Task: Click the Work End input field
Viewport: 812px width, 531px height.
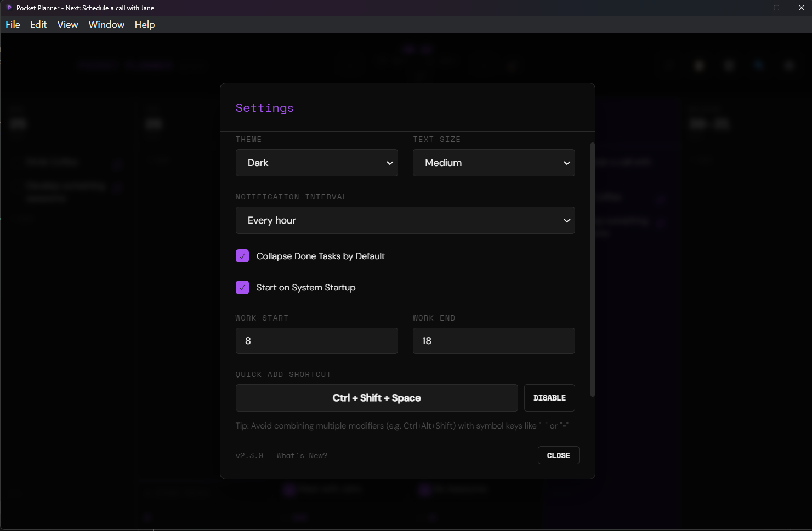Action: point(493,341)
